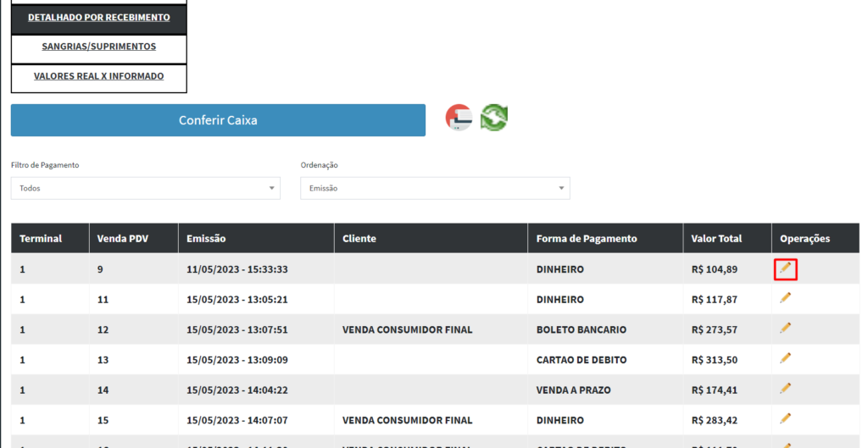This screenshot has width=868, height=448.
Task: Click the red printer icon
Action: pos(459,119)
